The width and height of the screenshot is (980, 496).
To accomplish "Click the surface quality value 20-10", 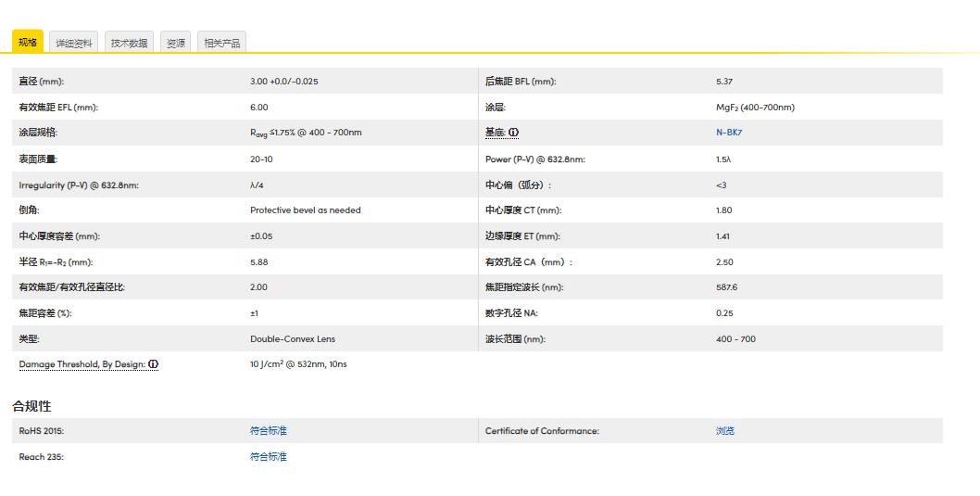I will 261,159.
